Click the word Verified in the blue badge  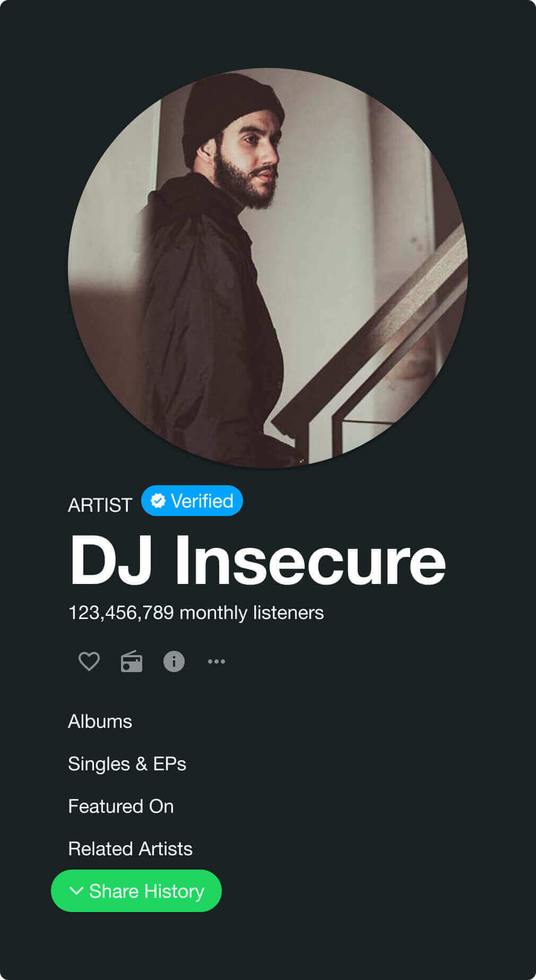point(202,501)
